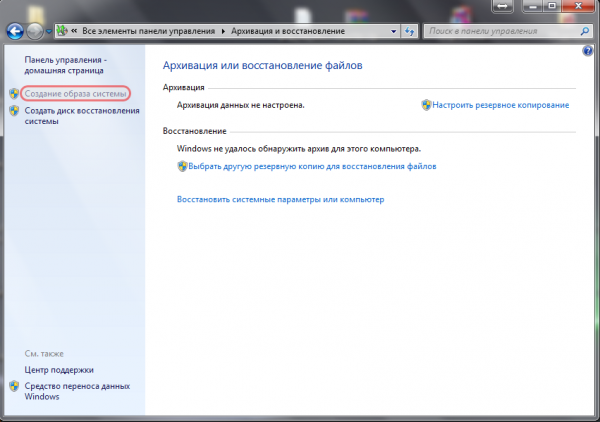
Task: Click shield icon next to 'Настроить резервное копирование'
Action: click(427, 105)
